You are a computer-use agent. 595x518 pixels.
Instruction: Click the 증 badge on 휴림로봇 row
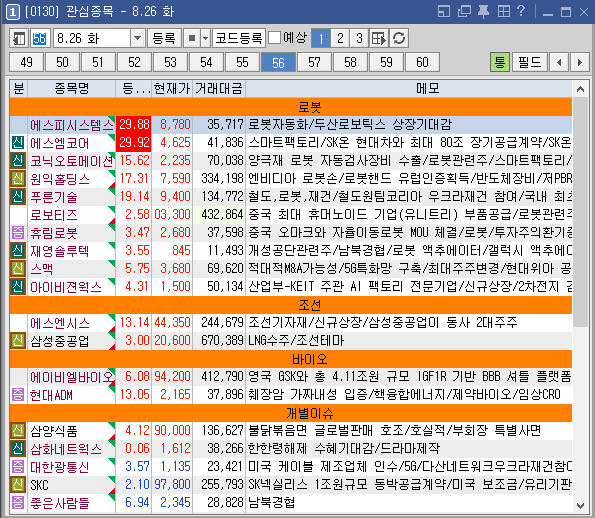(18, 232)
